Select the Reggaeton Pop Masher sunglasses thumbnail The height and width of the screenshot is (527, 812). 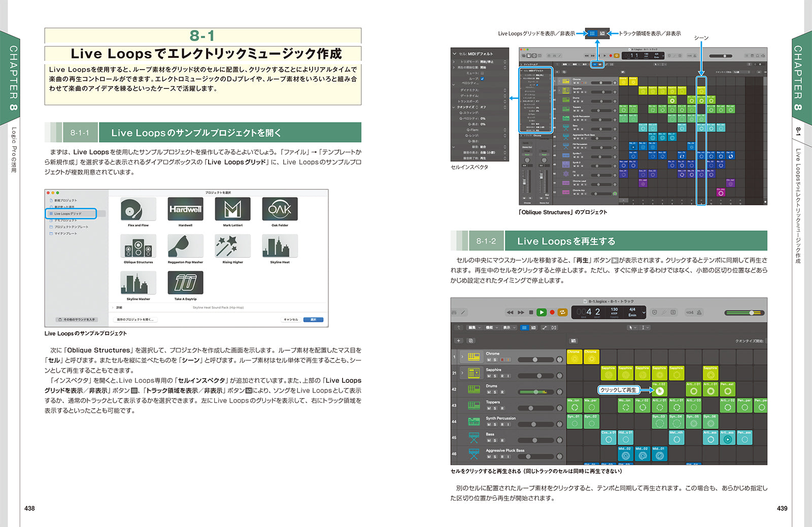coord(186,246)
